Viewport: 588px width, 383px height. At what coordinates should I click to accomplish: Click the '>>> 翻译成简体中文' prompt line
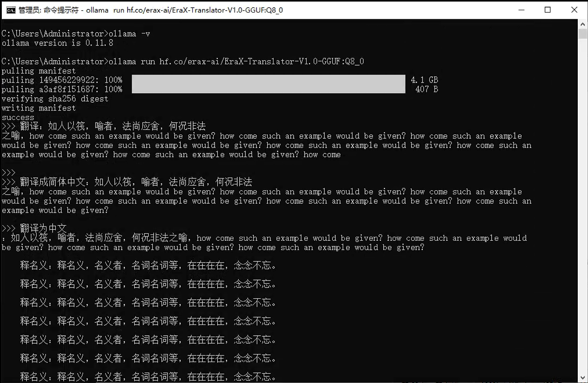coord(127,182)
